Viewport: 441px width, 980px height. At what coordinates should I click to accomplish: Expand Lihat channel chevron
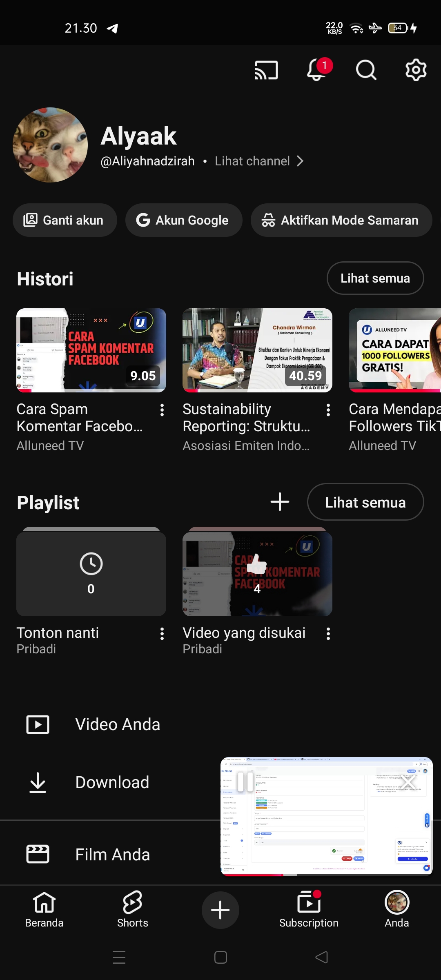pos(300,161)
